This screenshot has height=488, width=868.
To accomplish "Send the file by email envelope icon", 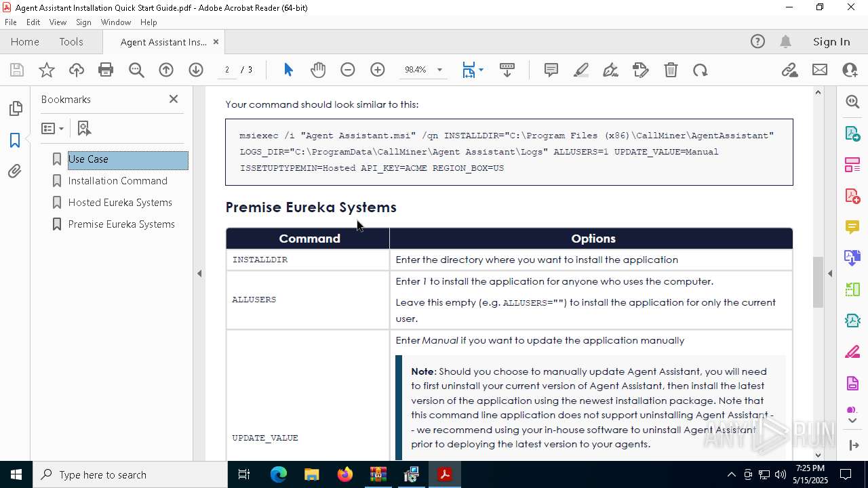I will point(820,70).
